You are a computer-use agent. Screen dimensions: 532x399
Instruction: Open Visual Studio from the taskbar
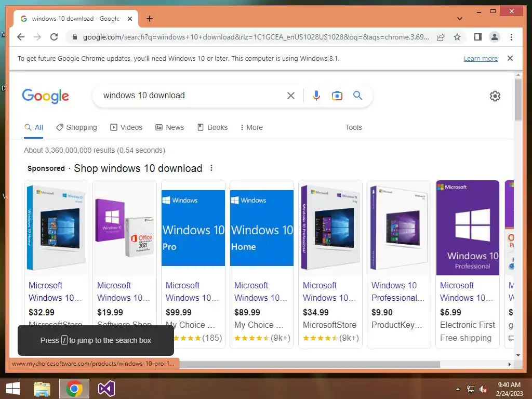[106, 389]
